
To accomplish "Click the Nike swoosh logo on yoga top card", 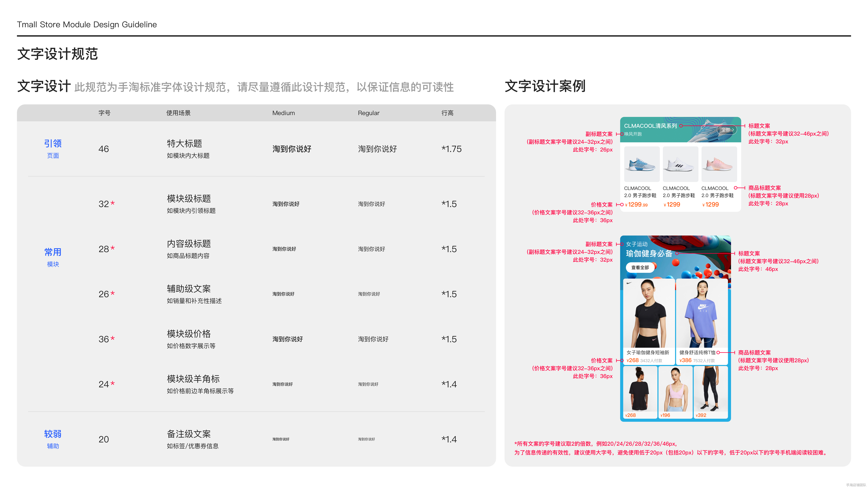I will (629, 283).
